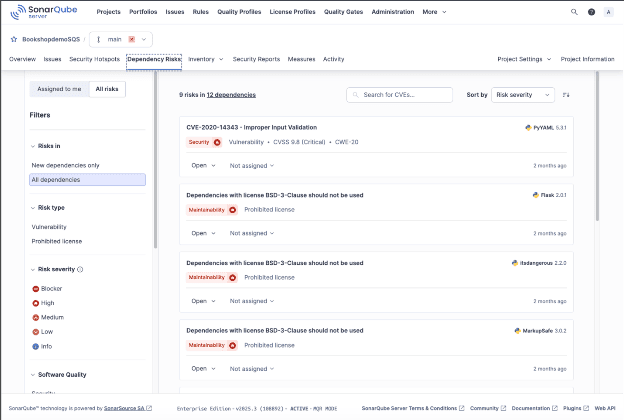This screenshot has height=420, width=624.
Task: Click the Search for CVEs input field
Action: pos(400,95)
